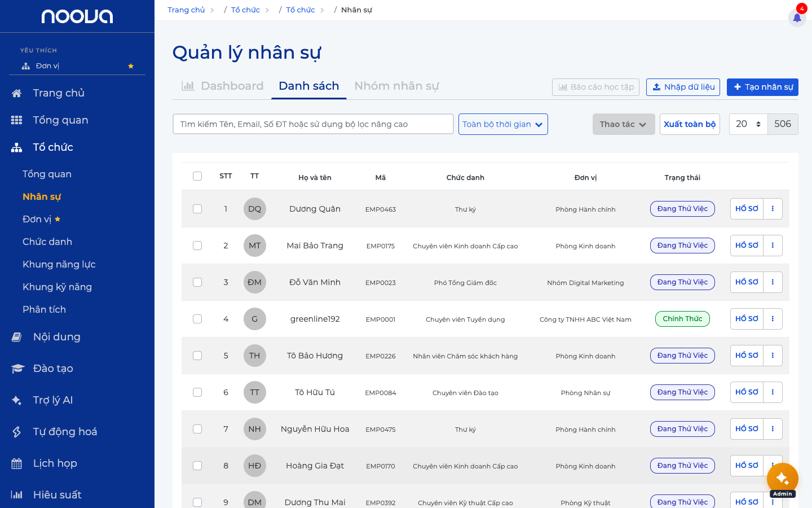This screenshot has height=508, width=812.
Task: Click the Hiệu suất chart icon
Action: coord(17,495)
